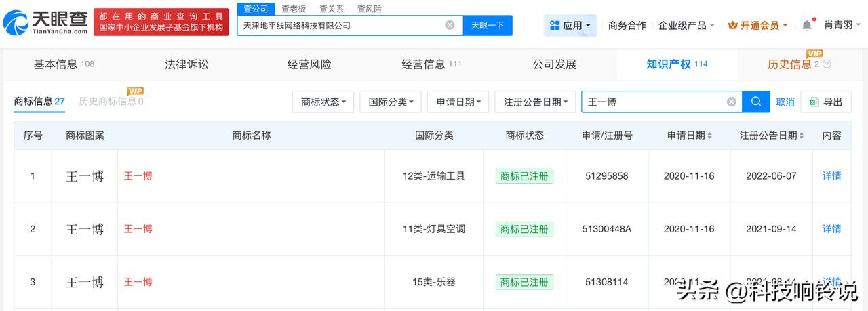Click the help icon beside 历史信息
This screenshot has height=311, width=868.
[827, 64]
